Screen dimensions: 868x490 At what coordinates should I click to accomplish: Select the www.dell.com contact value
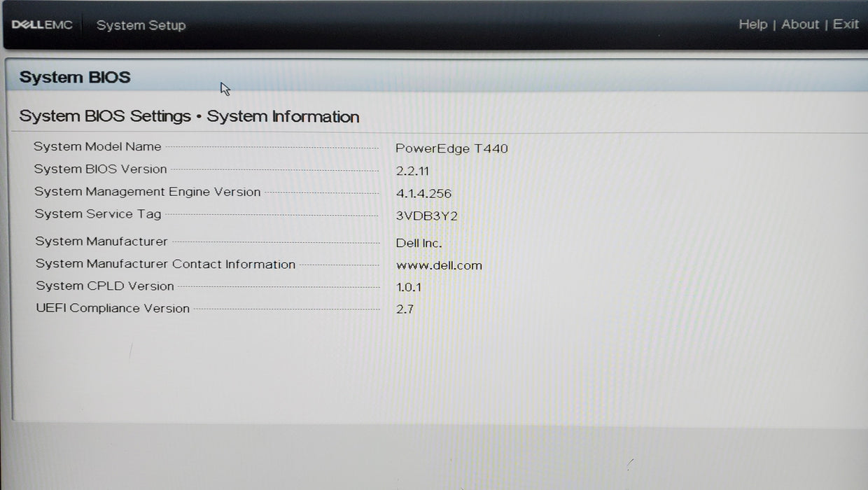(439, 266)
